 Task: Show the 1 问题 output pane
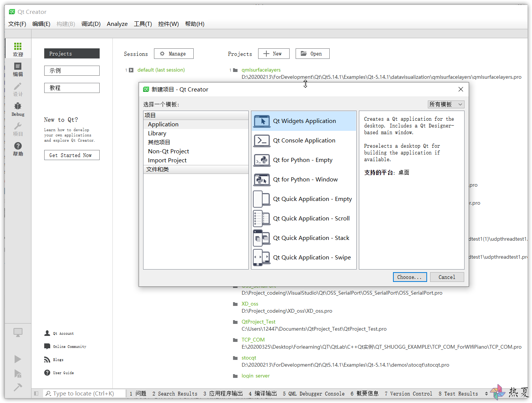tap(138, 394)
